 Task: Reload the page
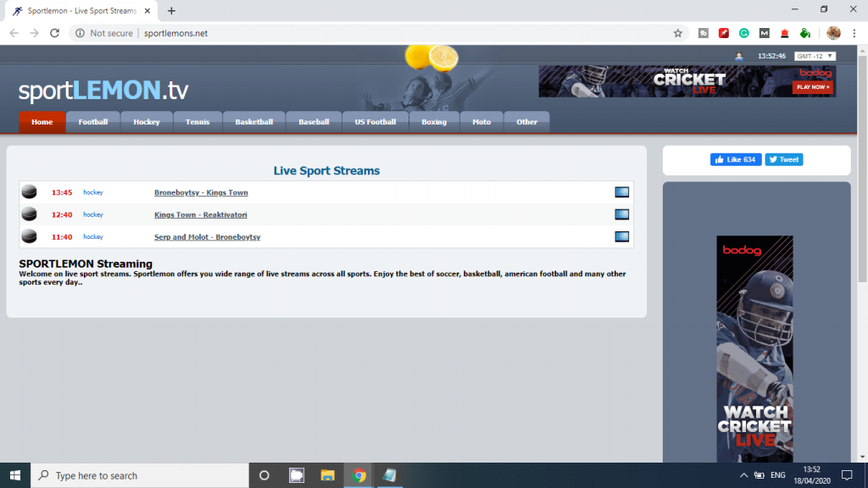coord(54,33)
